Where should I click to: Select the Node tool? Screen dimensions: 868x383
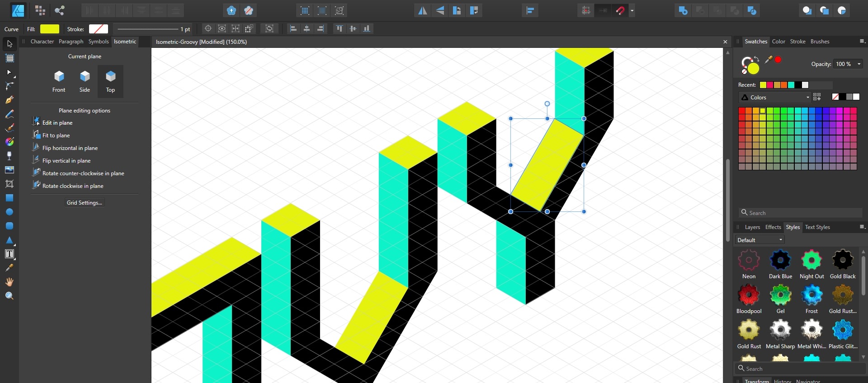9,72
